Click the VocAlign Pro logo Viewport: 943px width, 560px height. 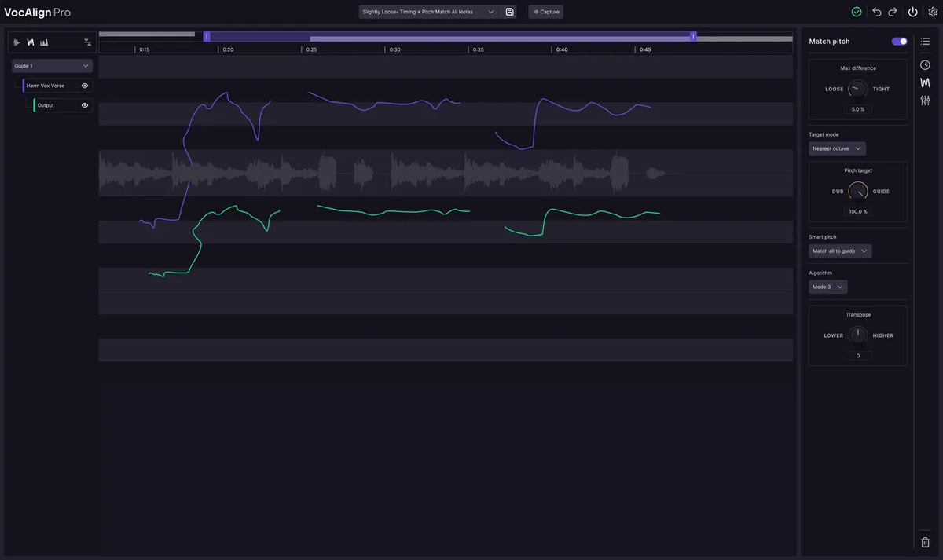coord(37,13)
